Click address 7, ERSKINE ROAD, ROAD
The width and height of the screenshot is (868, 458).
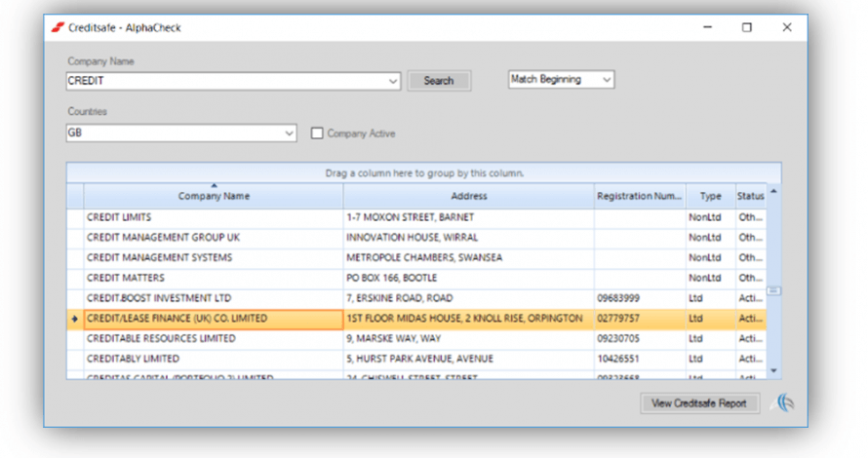tap(400, 298)
